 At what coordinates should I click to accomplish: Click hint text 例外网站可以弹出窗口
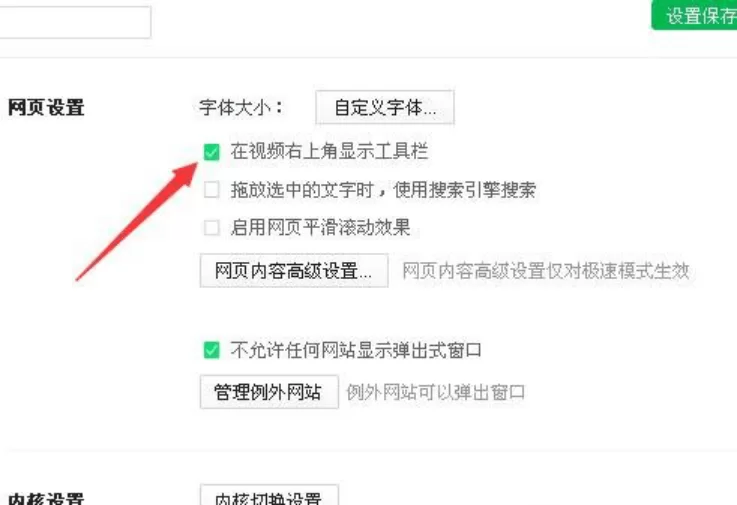point(436,392)
